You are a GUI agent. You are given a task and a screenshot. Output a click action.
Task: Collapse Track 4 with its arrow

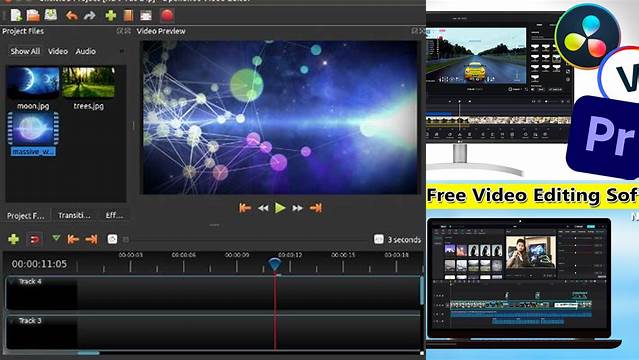[11, 282]
